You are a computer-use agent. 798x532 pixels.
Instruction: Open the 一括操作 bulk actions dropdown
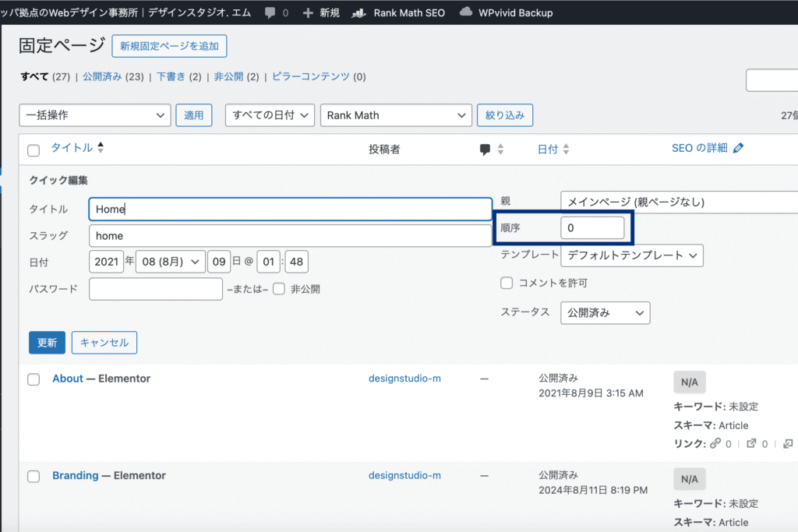pos(94,115)
